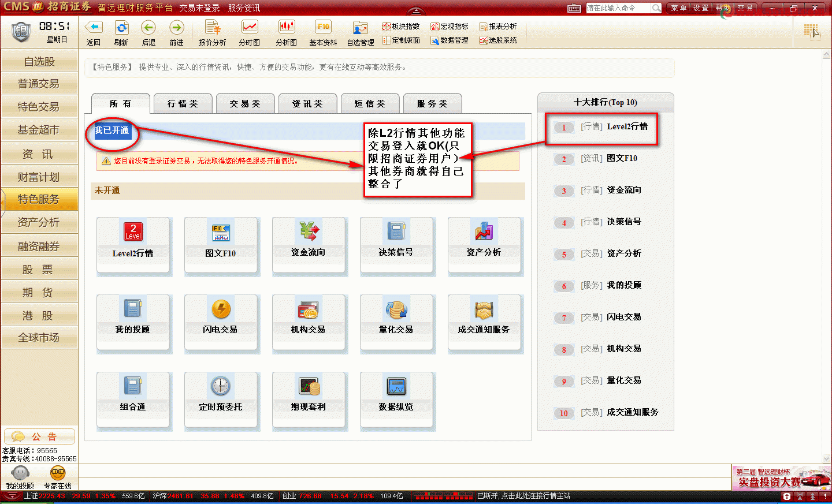Click the 公告 announcement button
This screenshot has width=832, height=504.
coord(39,436)
